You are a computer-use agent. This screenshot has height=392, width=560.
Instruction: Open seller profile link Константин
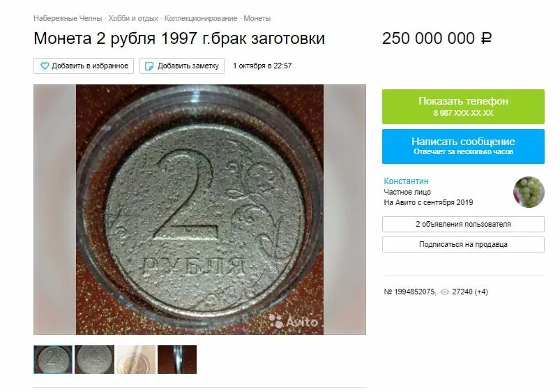[406, 181]
